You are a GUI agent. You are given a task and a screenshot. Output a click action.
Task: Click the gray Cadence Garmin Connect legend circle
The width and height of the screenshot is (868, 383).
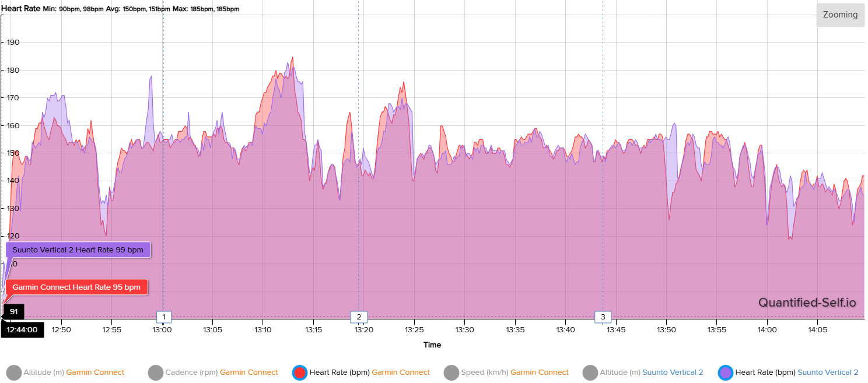coord(156,373)
